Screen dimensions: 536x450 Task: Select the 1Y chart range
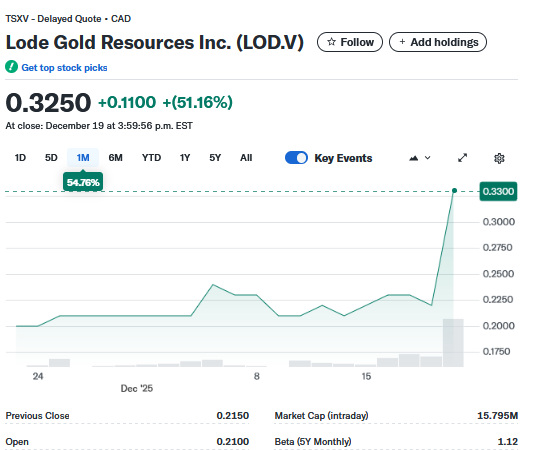tap(185, 158)
